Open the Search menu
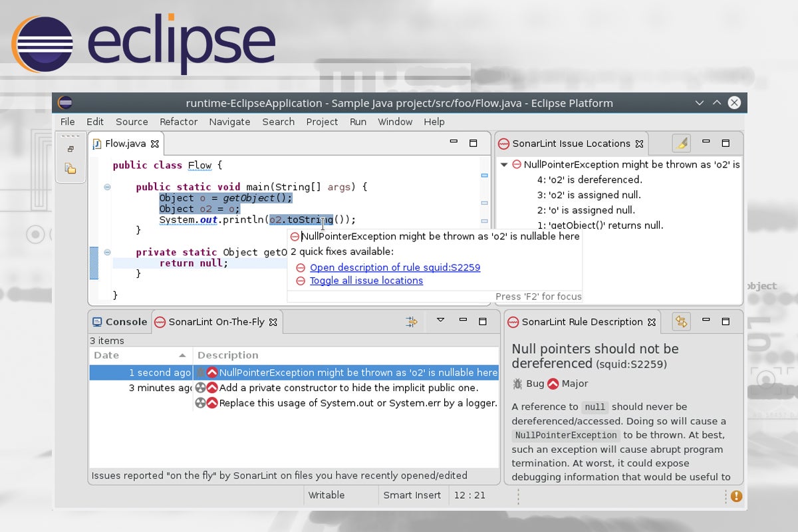Screen dimensions: 798x532 [x=278, y=122]
